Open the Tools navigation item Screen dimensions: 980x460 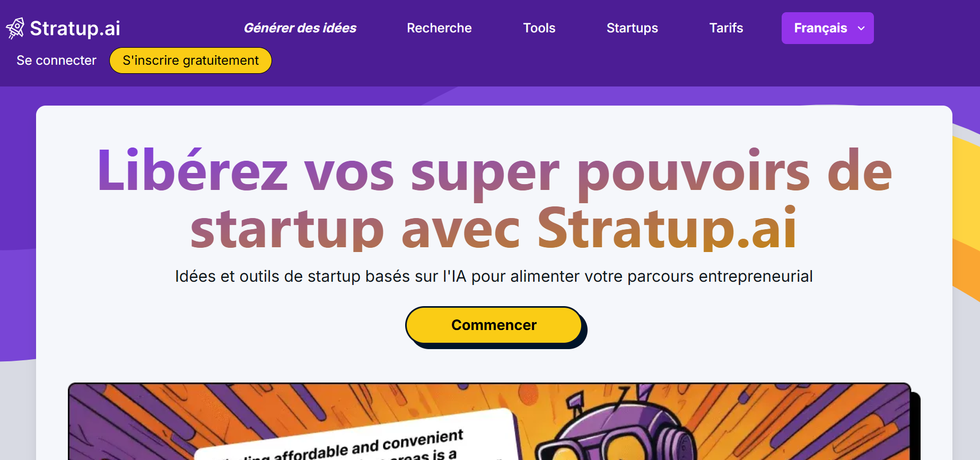pyautogui.click(x=539, y=28)
